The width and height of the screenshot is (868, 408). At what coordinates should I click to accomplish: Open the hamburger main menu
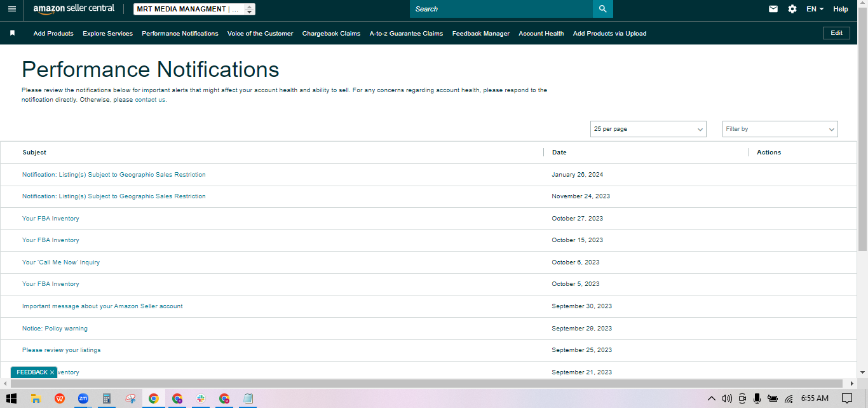(x=12, y=9)
